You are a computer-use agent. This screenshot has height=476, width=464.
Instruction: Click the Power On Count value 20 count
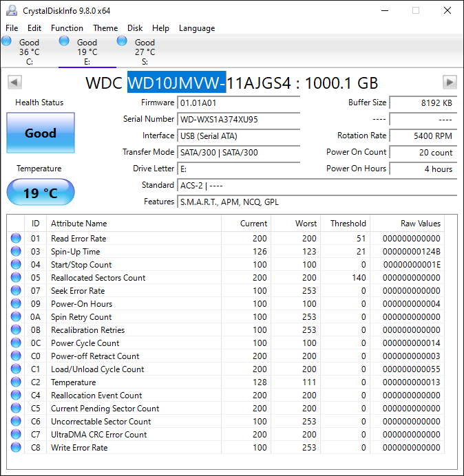coord(423,153)
